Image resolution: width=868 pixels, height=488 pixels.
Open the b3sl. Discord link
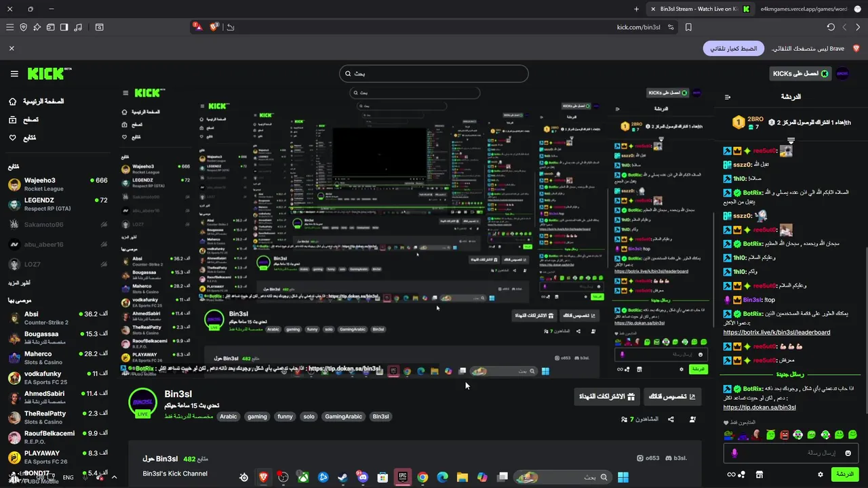676,458
